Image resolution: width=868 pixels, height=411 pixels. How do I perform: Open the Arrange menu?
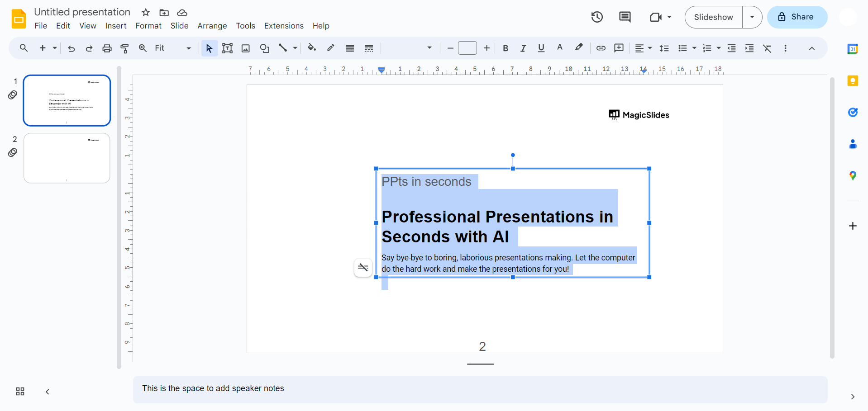(212, 26)
